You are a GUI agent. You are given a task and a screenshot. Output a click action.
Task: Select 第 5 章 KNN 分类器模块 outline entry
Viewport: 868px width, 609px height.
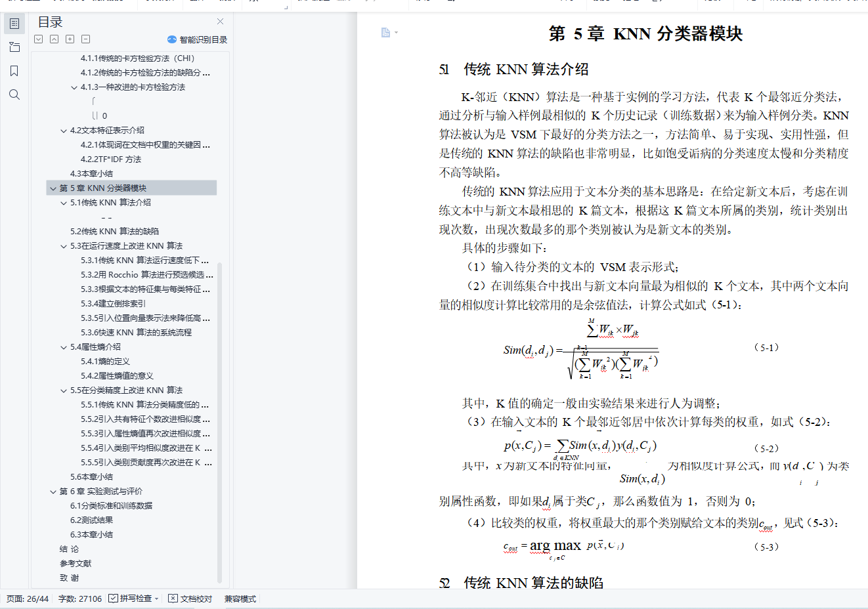pos(103,188)
